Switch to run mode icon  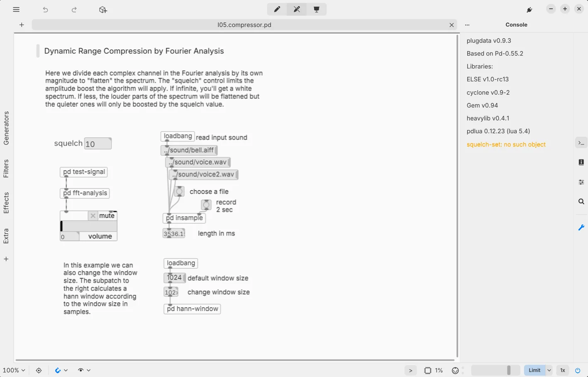point(297,9)
